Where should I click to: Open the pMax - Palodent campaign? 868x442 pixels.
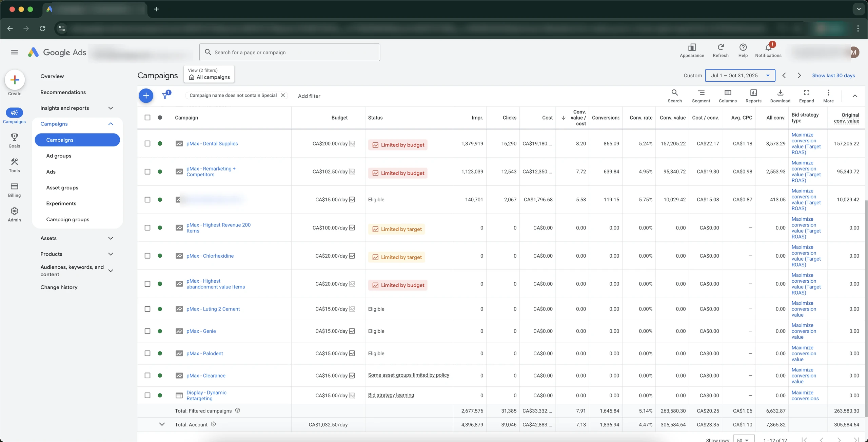click(x=205, y=354)
